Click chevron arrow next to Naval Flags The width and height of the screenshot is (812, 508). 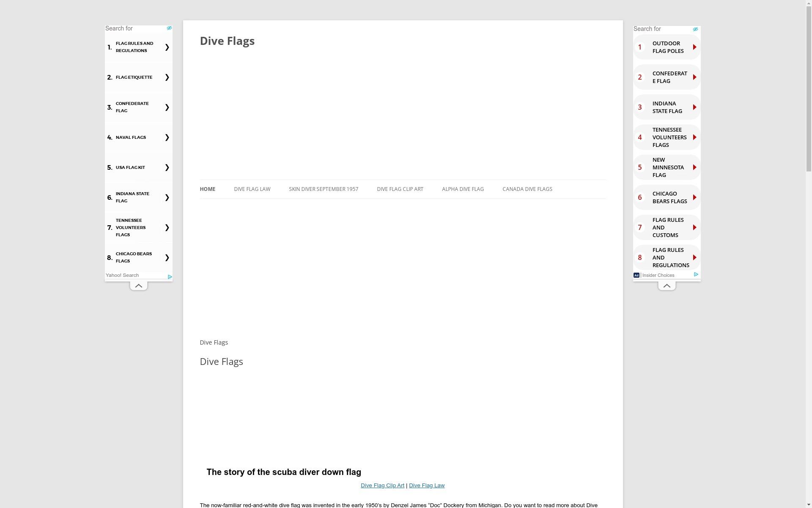tap(167, 137)
